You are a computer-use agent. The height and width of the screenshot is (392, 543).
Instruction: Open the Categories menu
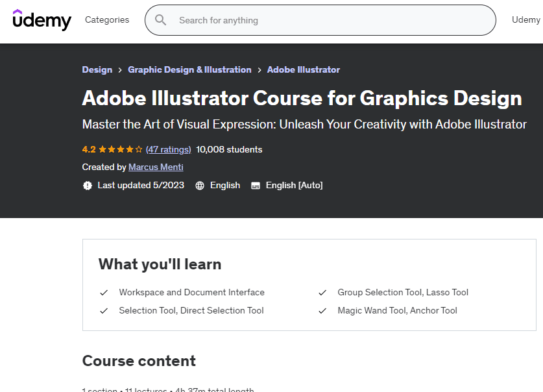107,20
